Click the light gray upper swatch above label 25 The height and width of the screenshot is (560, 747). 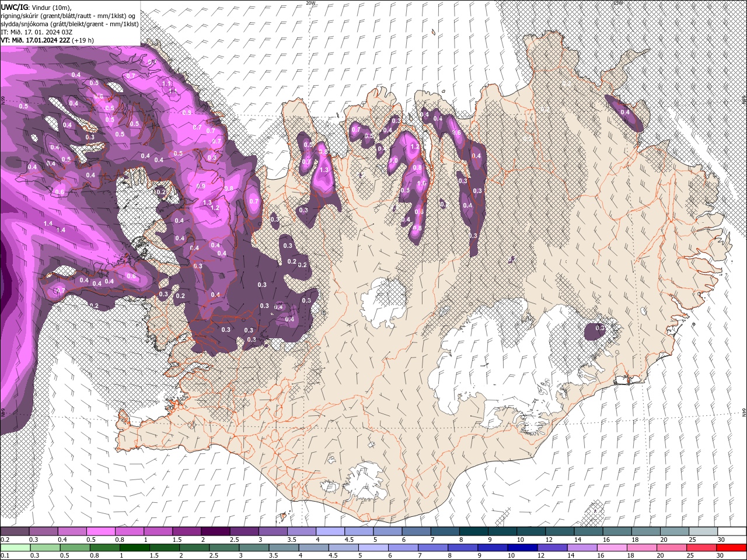pos(702,531)
